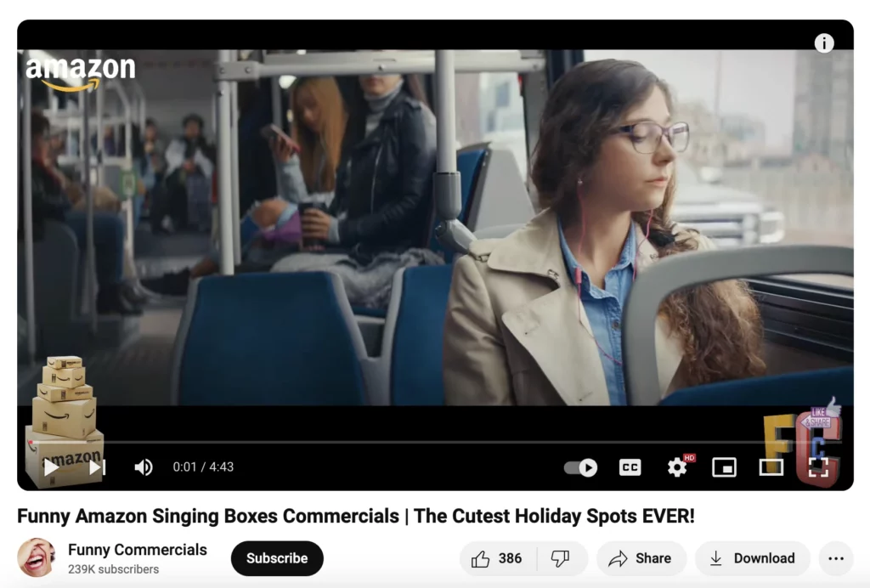Enable miniplayer mode
This screenshot has width=870, height=588.
point(724,467)
